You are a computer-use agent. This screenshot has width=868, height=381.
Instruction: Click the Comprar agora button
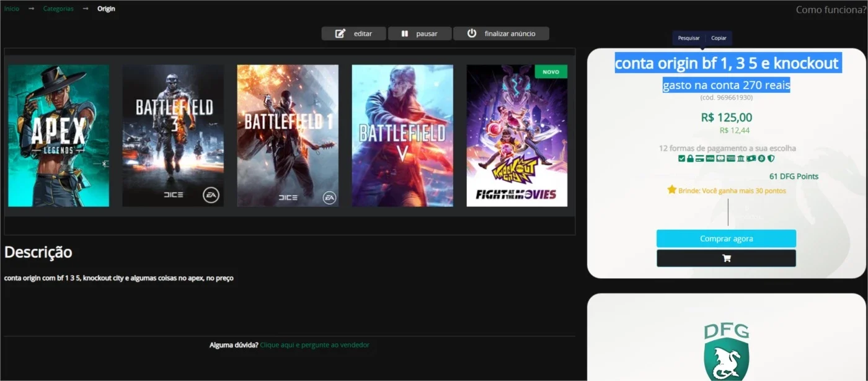point(726,239)
